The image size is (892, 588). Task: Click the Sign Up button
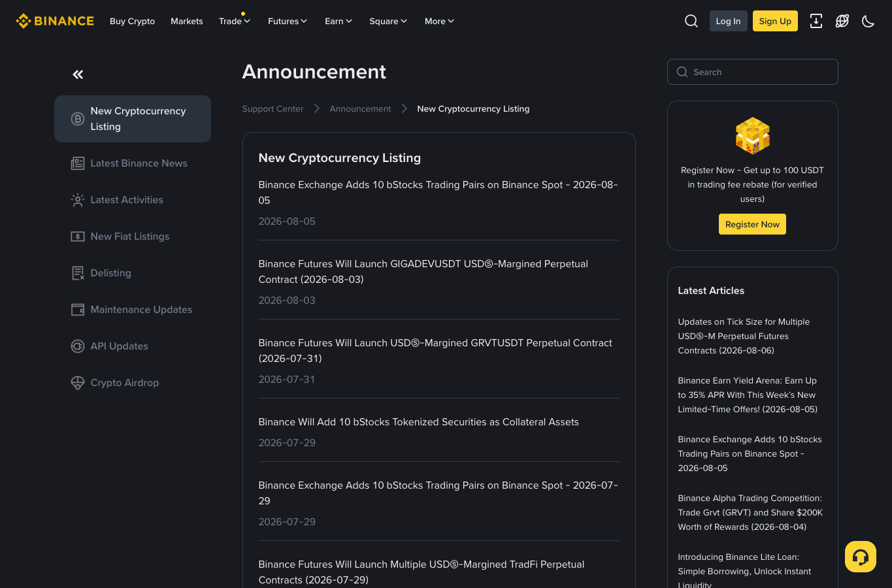[x=775, y=21]
